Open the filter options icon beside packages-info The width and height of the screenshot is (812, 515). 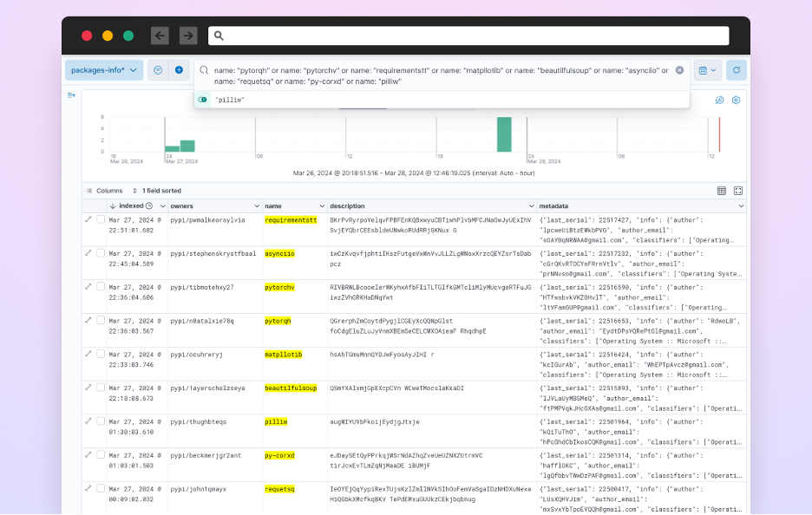pos(158,70)
